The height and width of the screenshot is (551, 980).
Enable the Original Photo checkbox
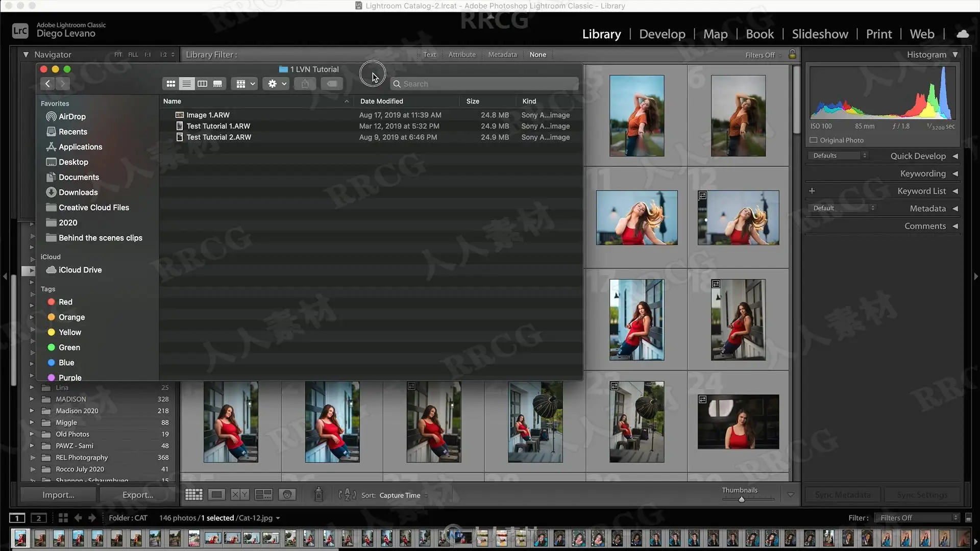point(814,140)
